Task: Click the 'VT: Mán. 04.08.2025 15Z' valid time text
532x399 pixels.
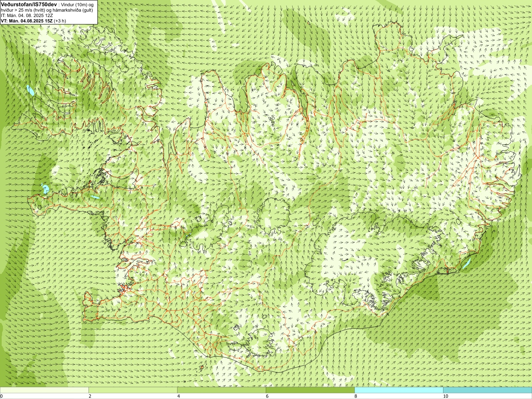Action: click(x=27, y=21)
